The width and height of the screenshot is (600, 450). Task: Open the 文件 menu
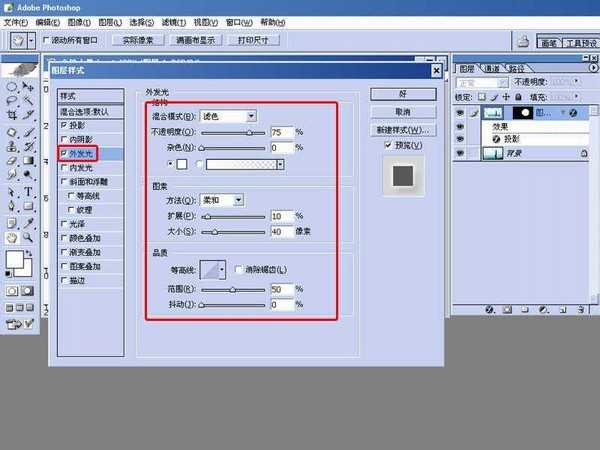16,23
